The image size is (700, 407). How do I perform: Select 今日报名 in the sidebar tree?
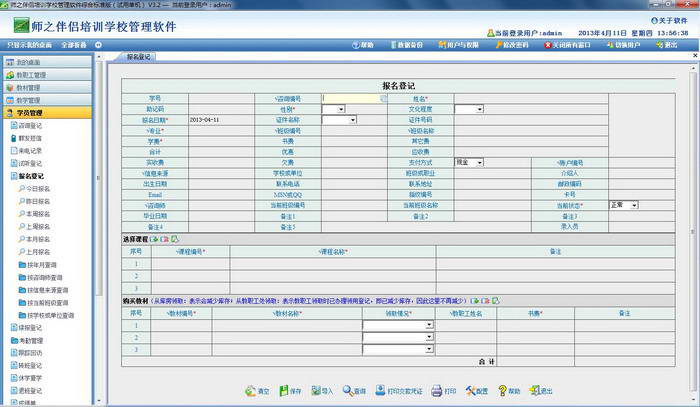[36, 189]
